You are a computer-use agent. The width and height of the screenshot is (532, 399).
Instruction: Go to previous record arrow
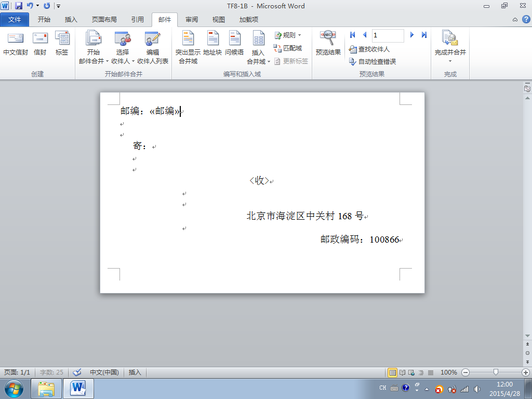(x=365, y=35)
